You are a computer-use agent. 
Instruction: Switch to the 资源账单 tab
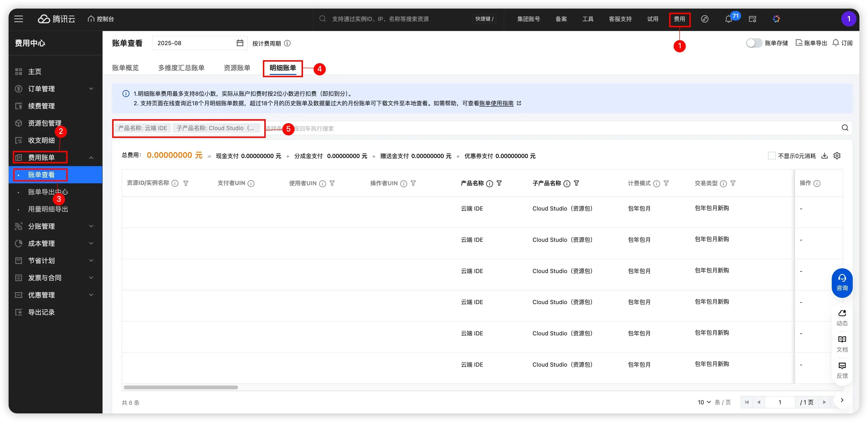coord(237,68)
